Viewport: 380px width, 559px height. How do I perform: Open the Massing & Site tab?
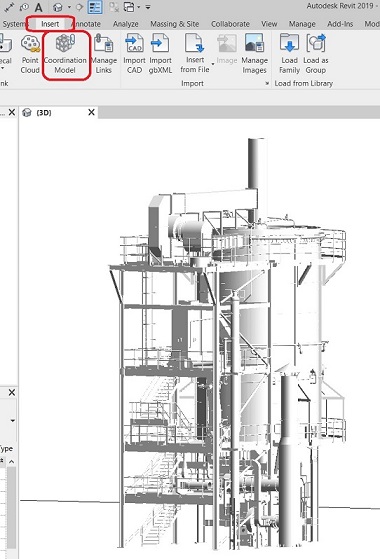point(175,24)
